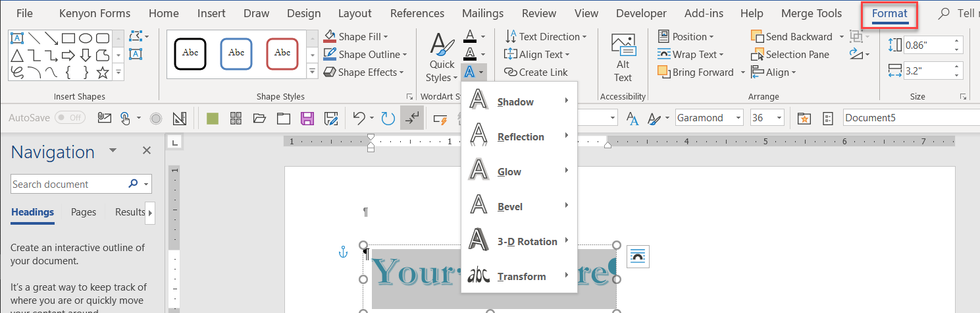Click the Touch/Mouse mode icon
Viewport: 980px width, 313px height.
pyautogui.click(x=125, y=119)
